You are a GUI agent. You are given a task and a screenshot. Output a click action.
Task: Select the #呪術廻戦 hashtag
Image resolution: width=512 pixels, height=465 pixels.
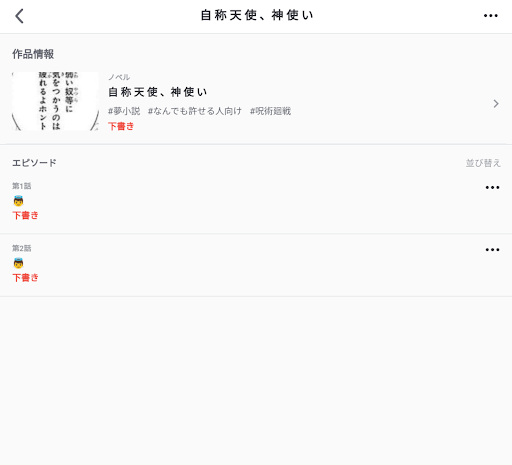pos(270,111)
